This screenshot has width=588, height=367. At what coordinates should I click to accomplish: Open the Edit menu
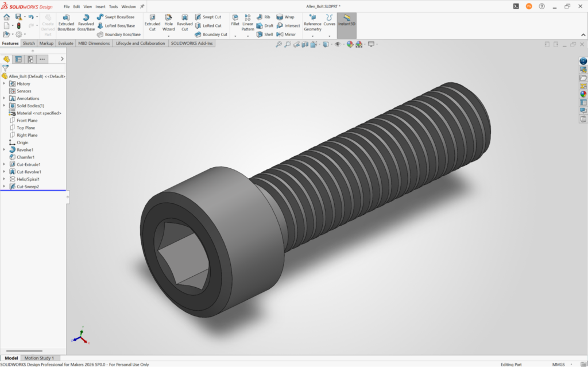76,6
